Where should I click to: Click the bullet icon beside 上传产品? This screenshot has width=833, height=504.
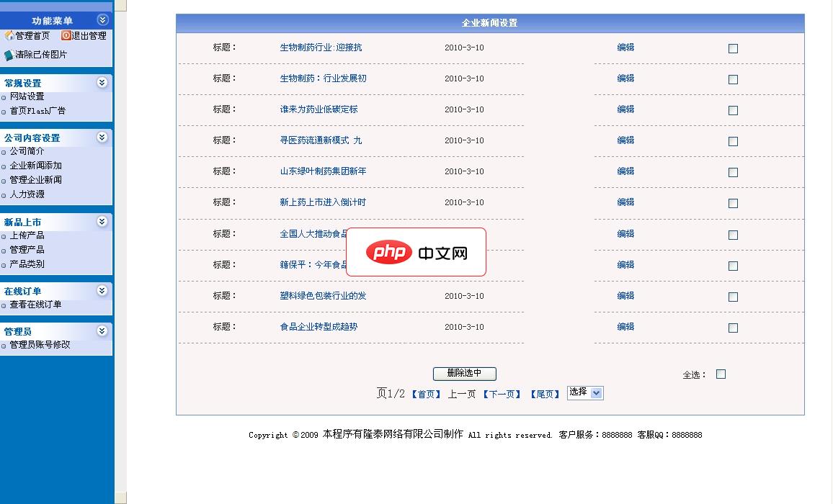[x=4, y=235]
